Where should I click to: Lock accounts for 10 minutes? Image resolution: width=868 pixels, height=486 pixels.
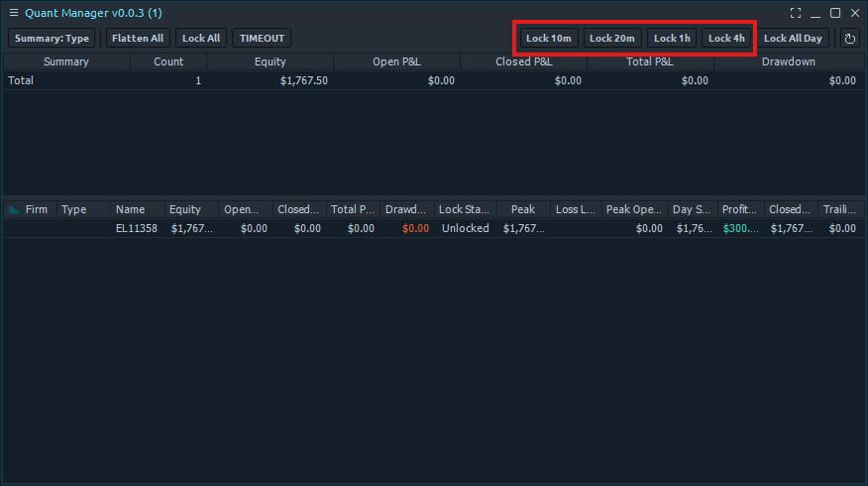tap(548, 39)
